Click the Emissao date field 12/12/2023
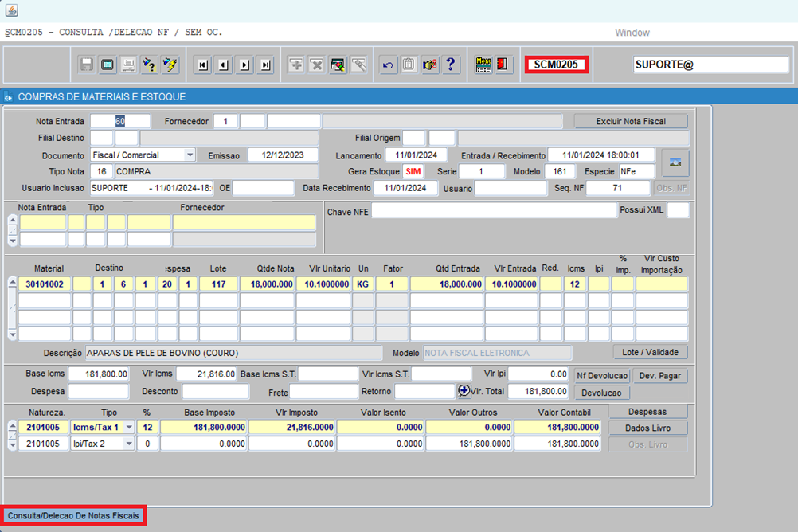Image resolution: width=798 pixels, height=532 pixels. [283, 155]
